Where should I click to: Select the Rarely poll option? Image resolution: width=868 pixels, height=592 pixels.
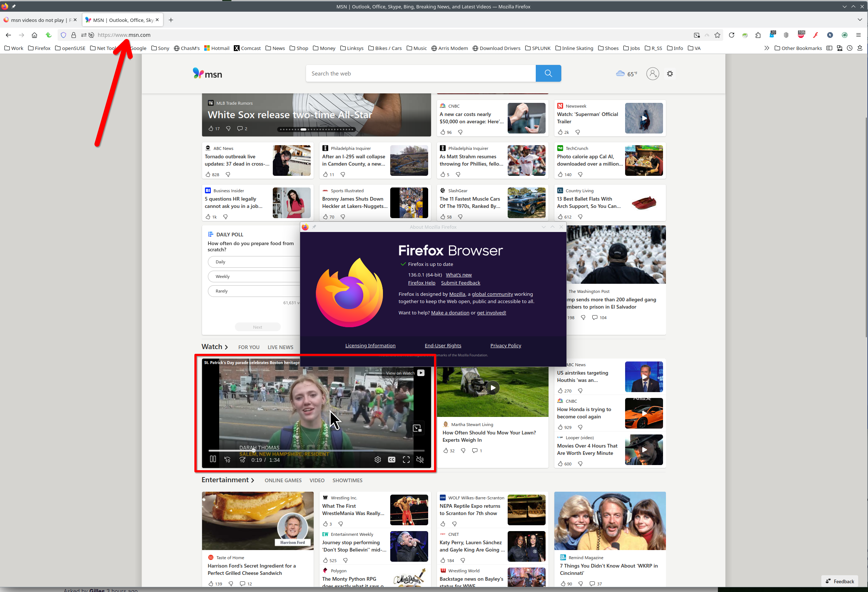(254, 291)
